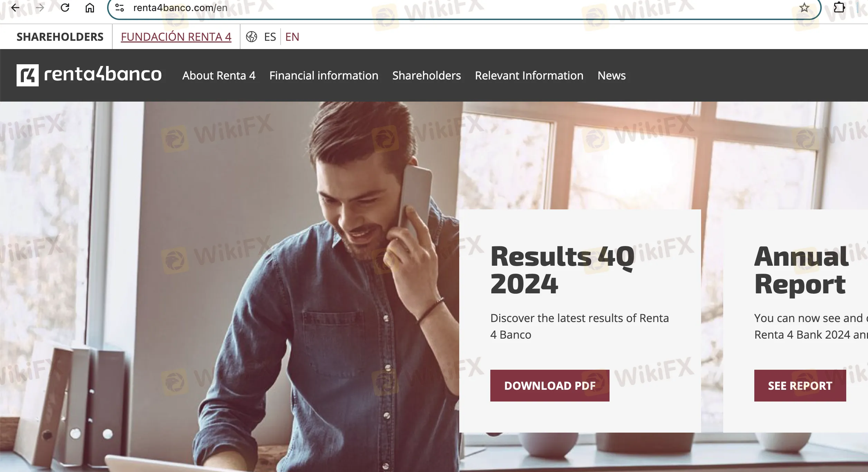Click the globe language icon
The height and width of the screenshot is (472, 868).
[252, 37]
